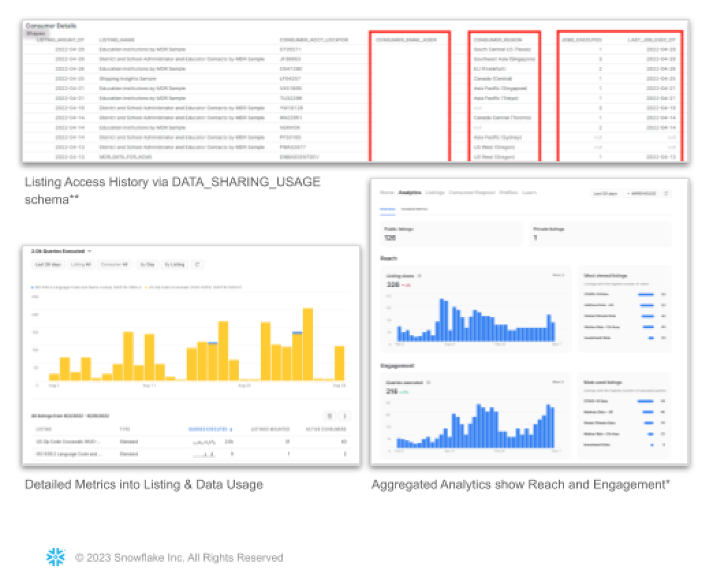
Task: Open the column view icon above listings table
Action: [329, 416]
